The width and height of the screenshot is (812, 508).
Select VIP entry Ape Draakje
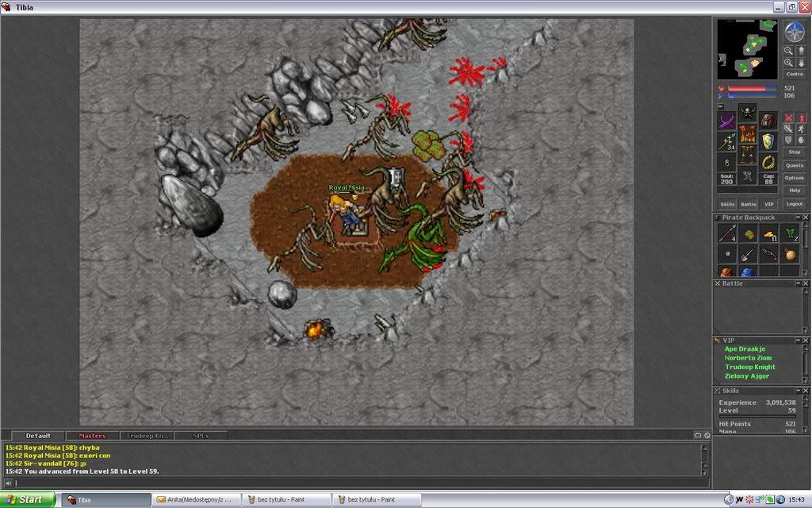(x=745, y=349)
